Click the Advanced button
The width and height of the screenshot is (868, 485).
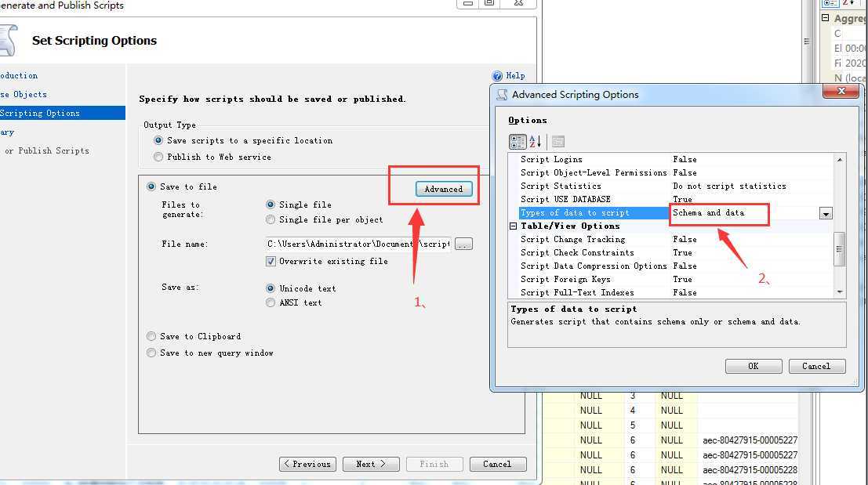click(443, 189)
